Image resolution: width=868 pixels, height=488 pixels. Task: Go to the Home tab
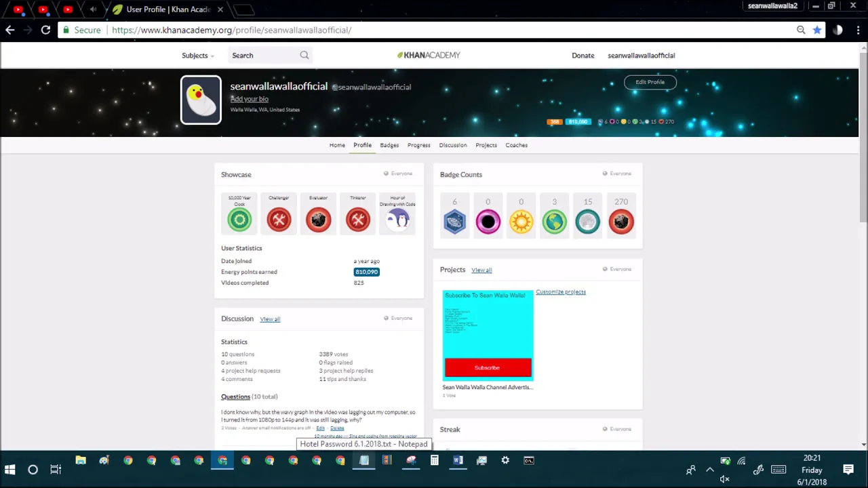click(337, 145)
